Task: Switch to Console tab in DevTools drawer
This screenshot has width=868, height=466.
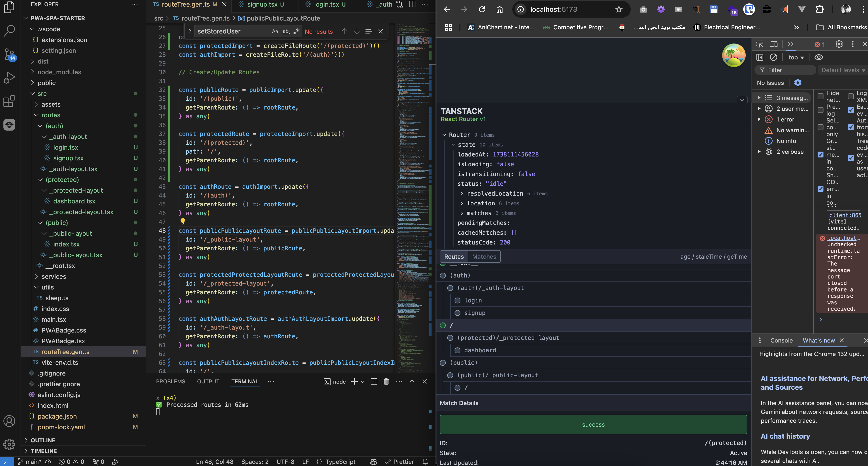Action: pyautogui.click(x=781, y=340)
